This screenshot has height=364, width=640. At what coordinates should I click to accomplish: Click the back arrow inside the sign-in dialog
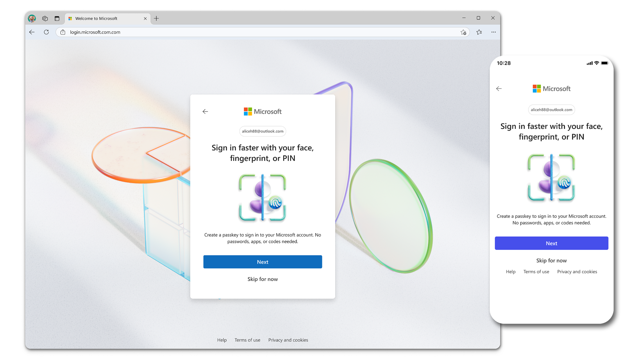pos(205,111)
